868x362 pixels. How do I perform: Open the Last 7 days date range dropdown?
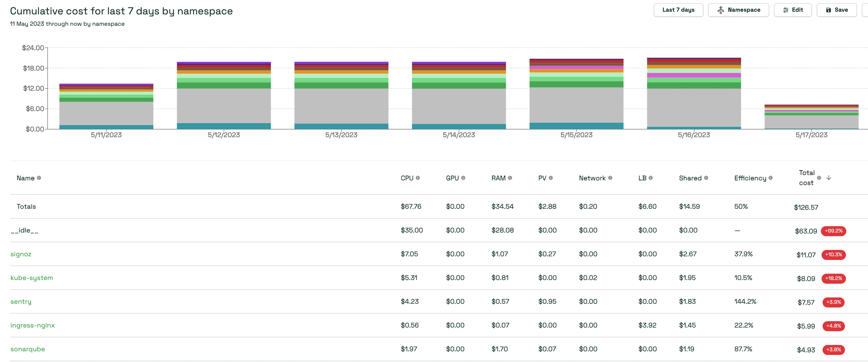tap(678, 10)
